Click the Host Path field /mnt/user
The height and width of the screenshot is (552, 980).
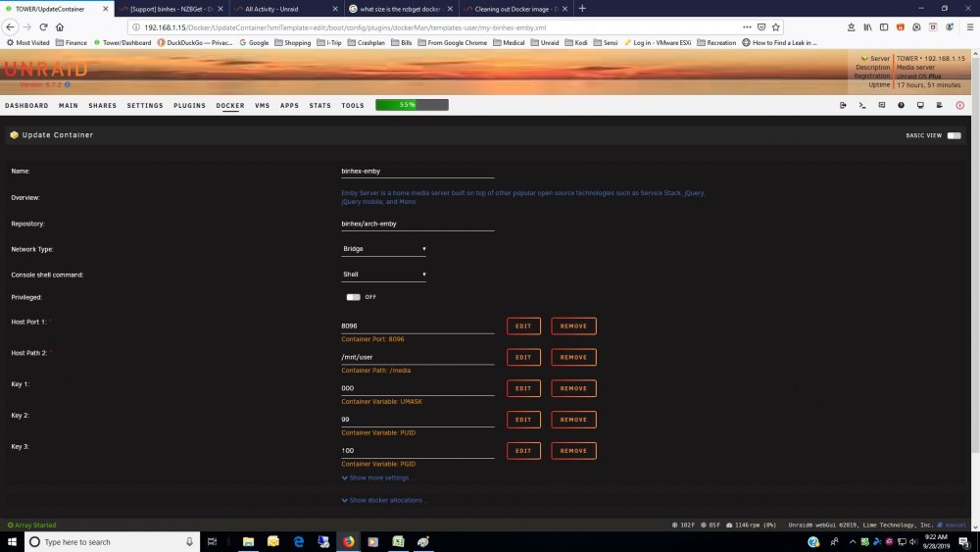tap(417, 357)
